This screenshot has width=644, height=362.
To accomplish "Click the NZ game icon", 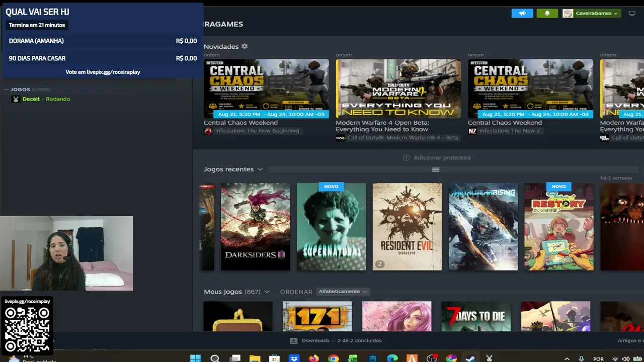I will coord(472,131).
